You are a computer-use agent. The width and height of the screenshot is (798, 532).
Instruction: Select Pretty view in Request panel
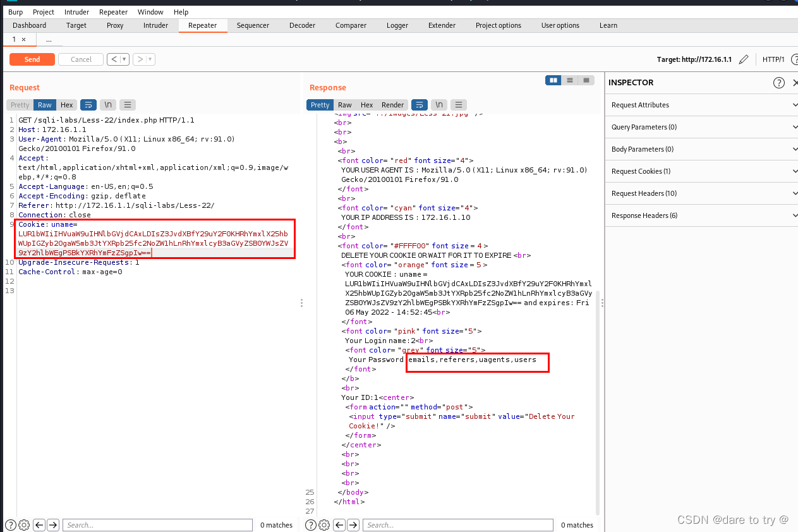pyautogui.click(x=20, y=105)
